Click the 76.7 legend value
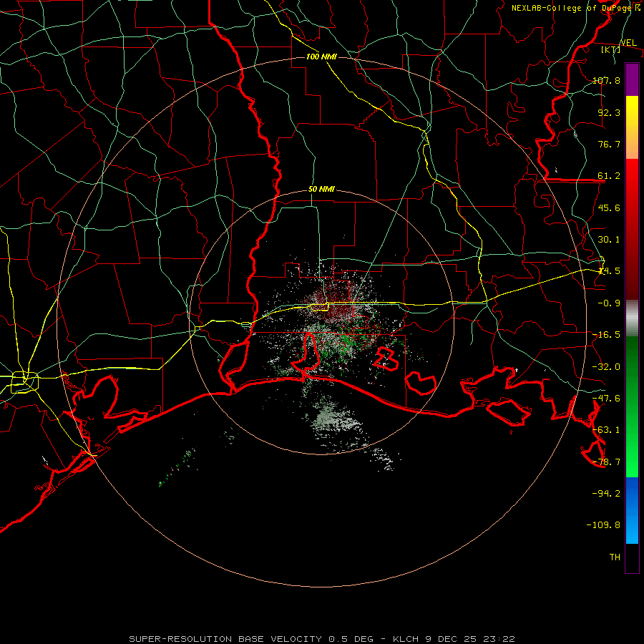The width and height of the screenshot is (644, 644). [x=609, y=144]
